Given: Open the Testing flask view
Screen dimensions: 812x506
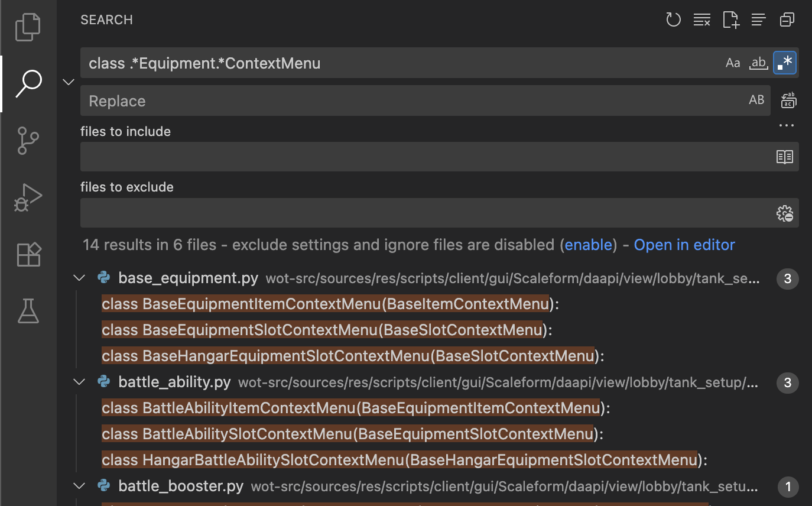Looking at the screenshot, I should pyautogui.click(x=28, y=311).
